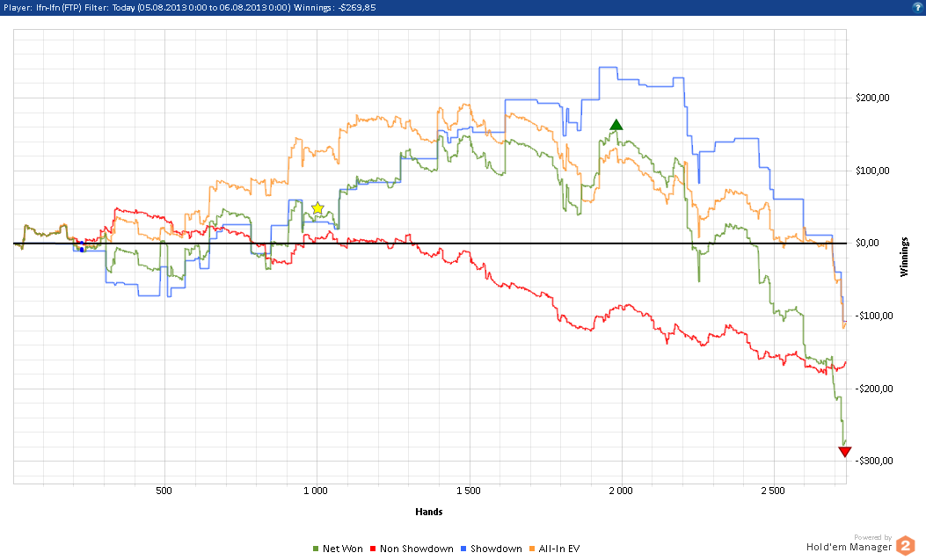This screenshot has height=560, width=926.
Task: Click the 1 000 hands tick label
Action: pyautogui.click(x=316, y=490)
